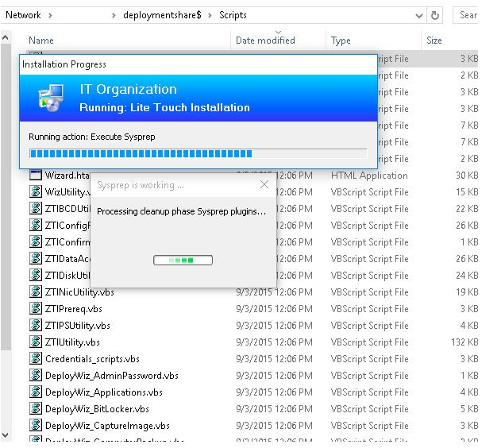Image resolution: width=501 pixels, height=448 pixels.
Task: Expand the chevron after Network breadcrumb
Action: tap(50, 15)
